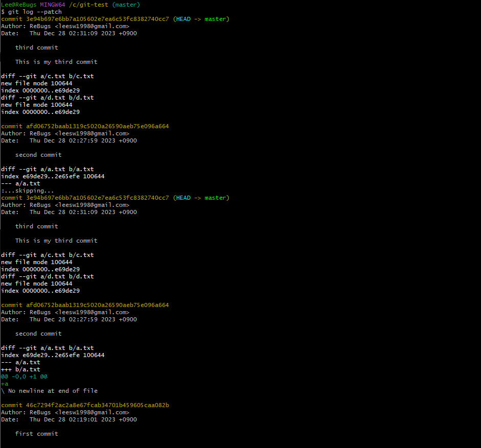The height and width of the screenshot is (448, 481).
Task: Click the '@@ -0,0 +1 @@' hunk header
Action: [x=24, y=376]
